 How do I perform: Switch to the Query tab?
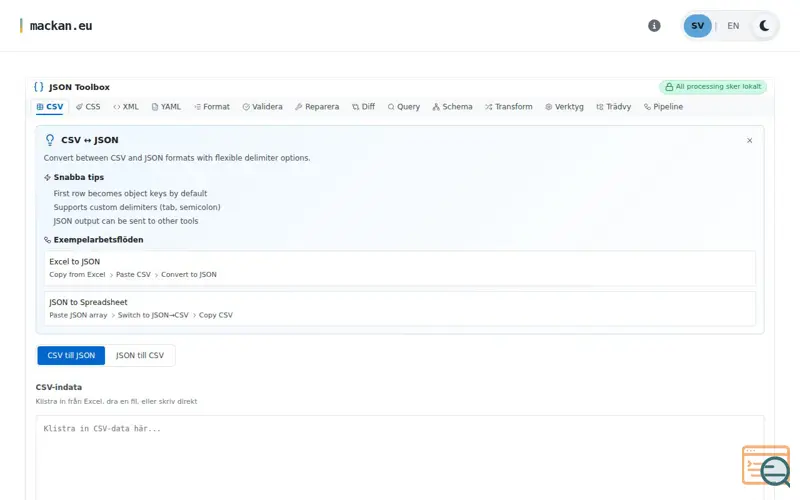point(404,107)
